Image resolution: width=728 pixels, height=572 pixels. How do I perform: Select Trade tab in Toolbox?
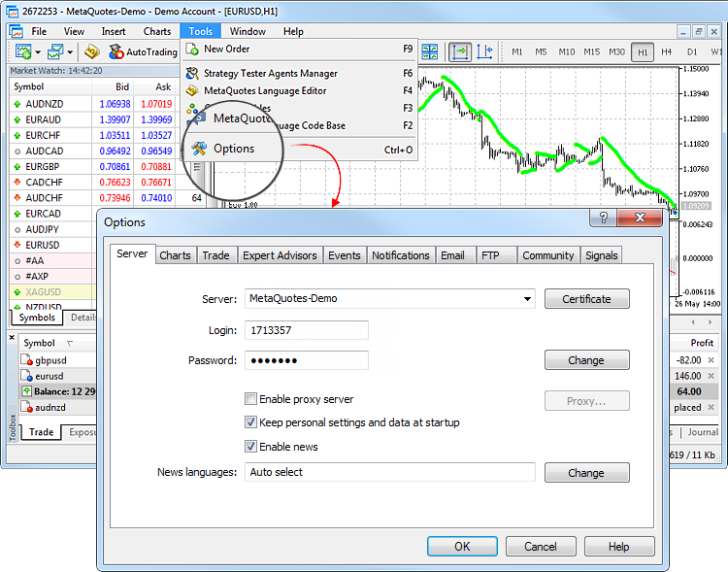pos(42,432)
